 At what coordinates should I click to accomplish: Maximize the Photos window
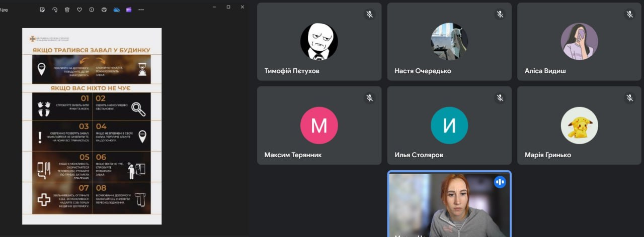[x=228, y=7]
